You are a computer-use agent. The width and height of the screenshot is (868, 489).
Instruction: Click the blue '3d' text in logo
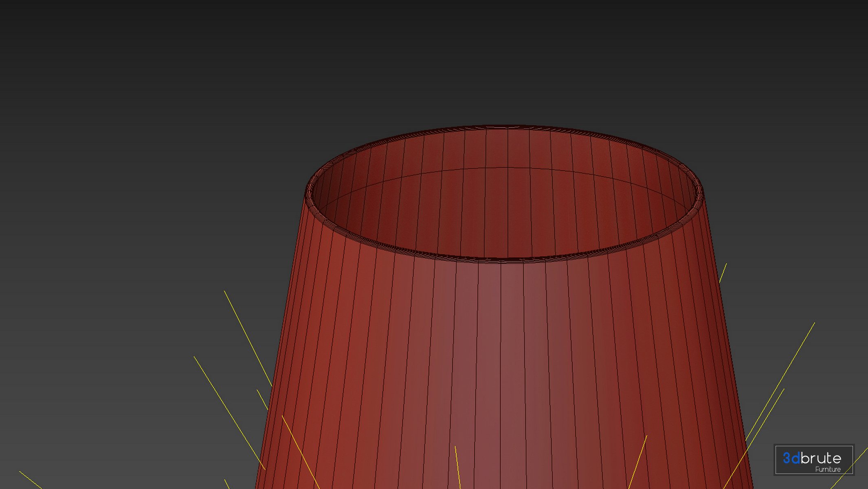pyautogui.click(x=791, y=458)
